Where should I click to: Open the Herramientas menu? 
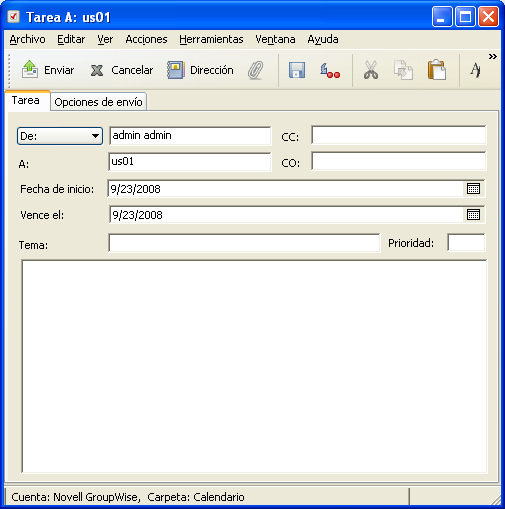point(211,39)
